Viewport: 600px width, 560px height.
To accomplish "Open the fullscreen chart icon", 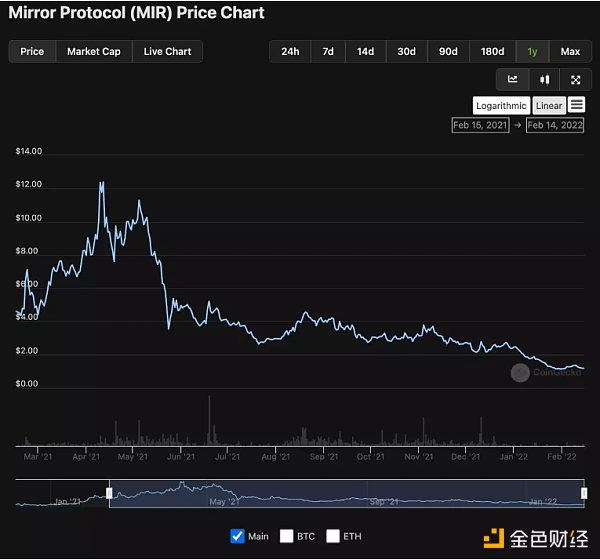I will pyautogui.click(x=576, y=80).
